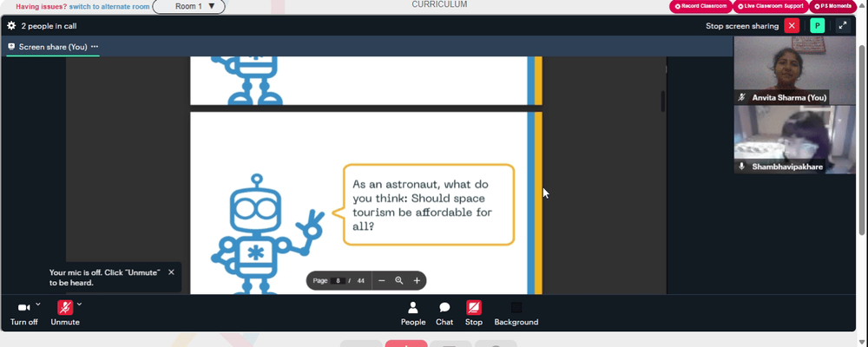Image resolution: width=868 pixels, height=347 pixels.
Task: Click '2 people in call' text
Action: point(49,26)
